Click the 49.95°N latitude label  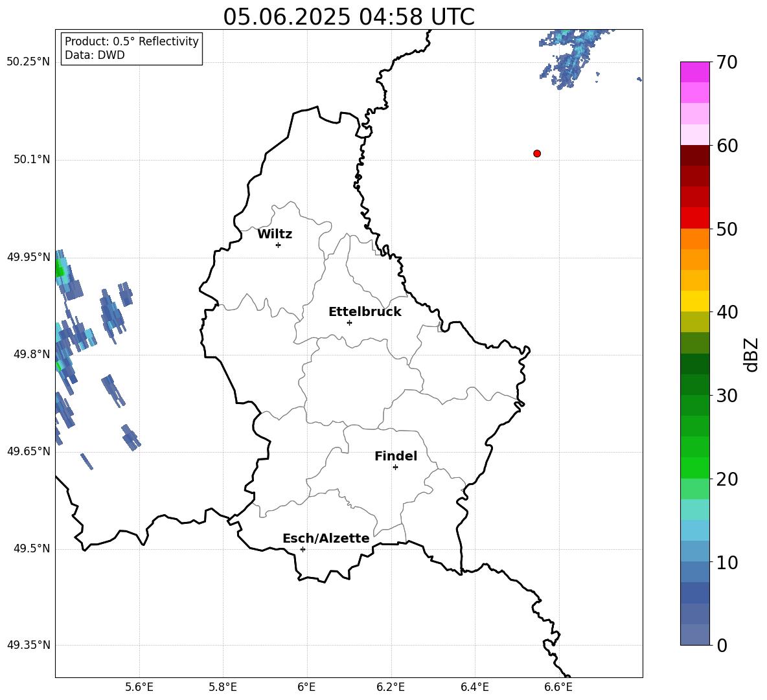(x=29, y=257)
